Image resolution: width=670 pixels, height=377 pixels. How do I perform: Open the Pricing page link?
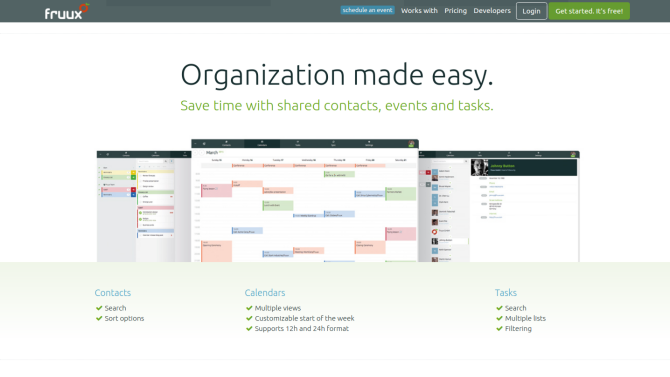tap(455, 11)
